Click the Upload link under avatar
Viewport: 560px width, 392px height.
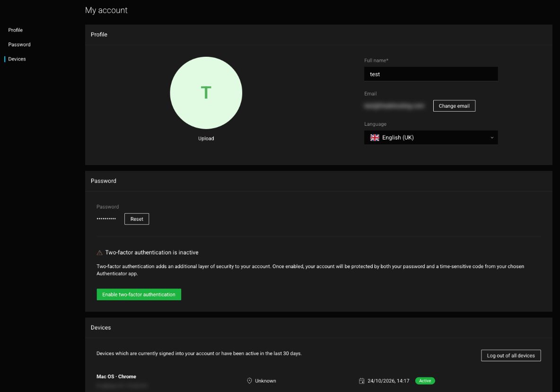pyautogui.click(x=206, y=139)
